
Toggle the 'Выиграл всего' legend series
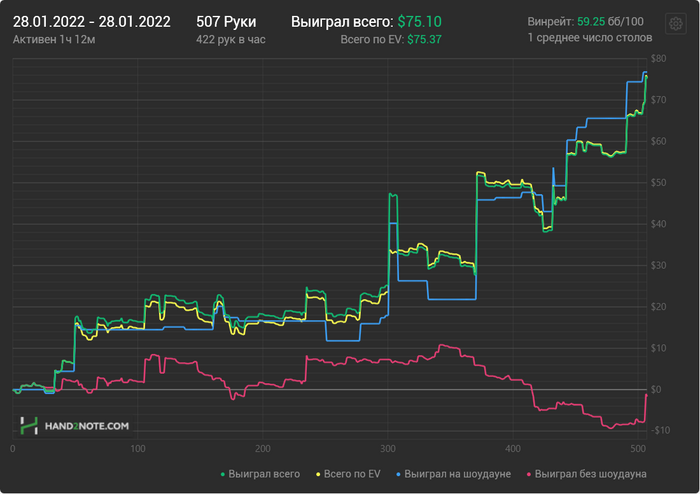point(260,474)
